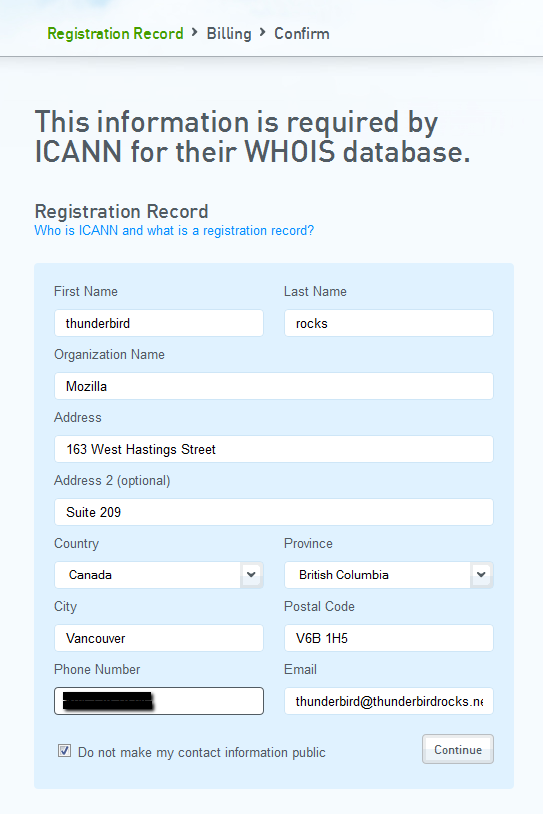Click the City field with Vancouver
The height and width of the screenshot is (814, 543).
[159, 638]
